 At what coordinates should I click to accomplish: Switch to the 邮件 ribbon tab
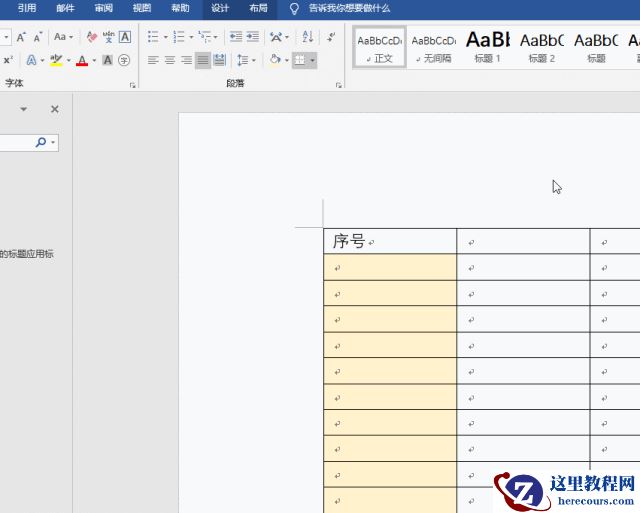[65, 8]
